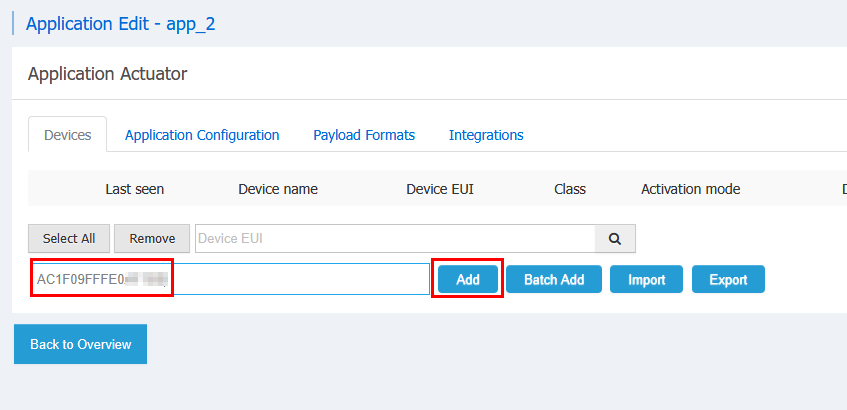Export devices using the Export button

pyautogui.click(x=728, y=279)
